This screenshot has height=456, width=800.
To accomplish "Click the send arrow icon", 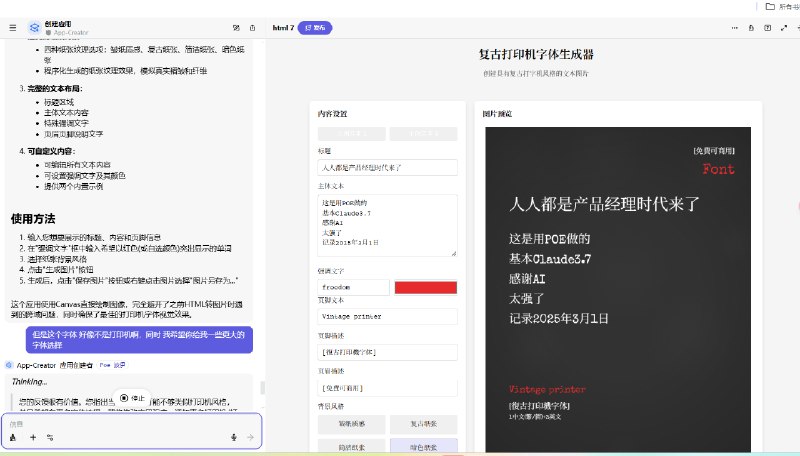I will coord(251,437).
